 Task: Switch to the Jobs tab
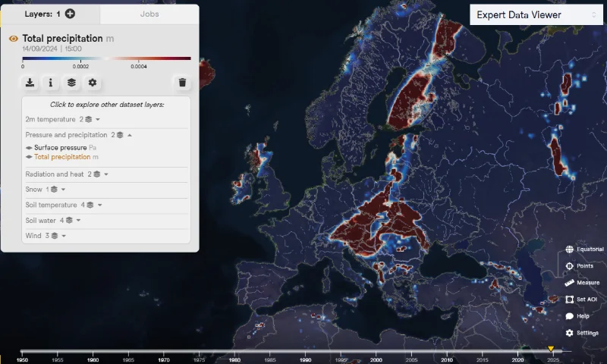pyautogui.click(x=149, y=14)
